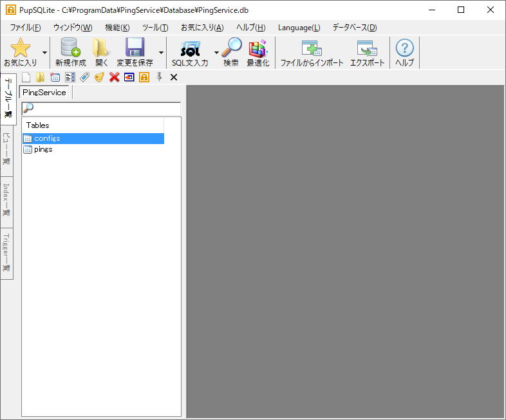Image resolution: width=506 pixels, height=420 pixels.
Task: Click the orange padlock icon
Action: tap(144, 77)
